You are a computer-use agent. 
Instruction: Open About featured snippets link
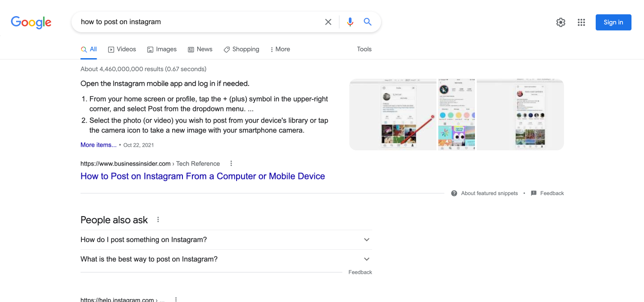click(x=489, y=193)
